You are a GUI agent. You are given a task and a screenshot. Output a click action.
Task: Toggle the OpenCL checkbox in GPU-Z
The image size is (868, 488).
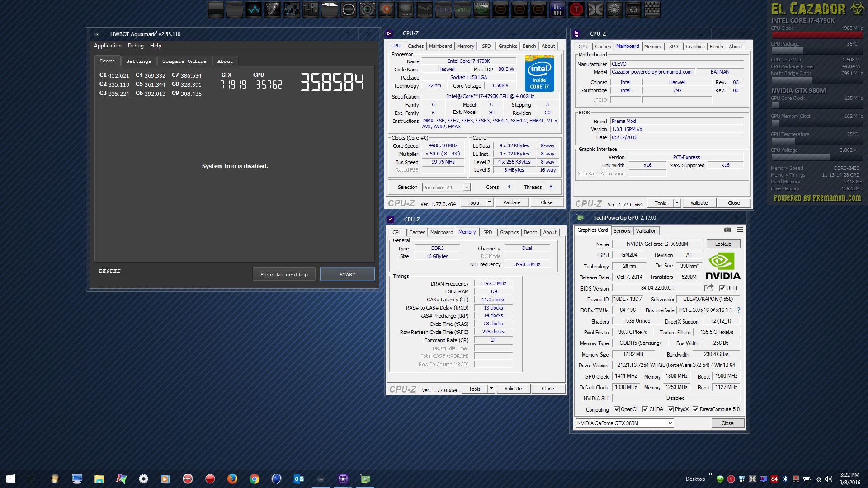coord(617,409)
